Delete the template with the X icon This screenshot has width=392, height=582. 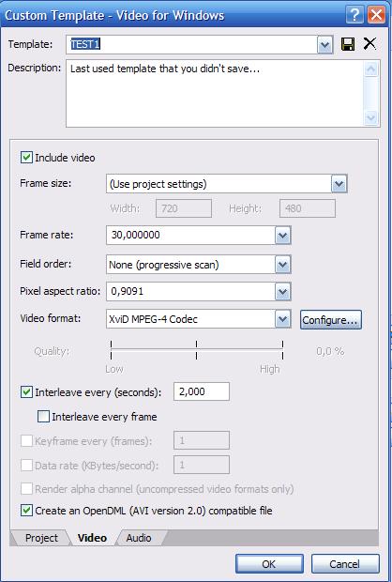click(369, 44)
